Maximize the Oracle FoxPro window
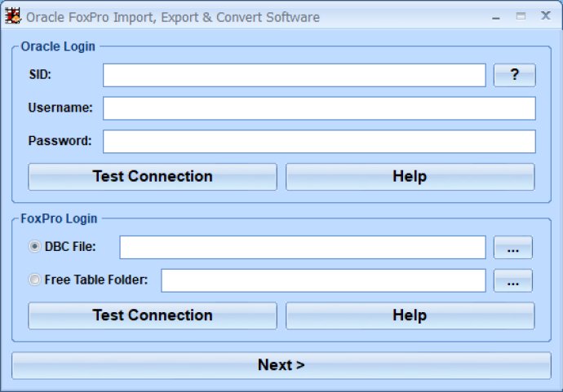Screen dimensions: 563x392 click(x=521, y=16)
